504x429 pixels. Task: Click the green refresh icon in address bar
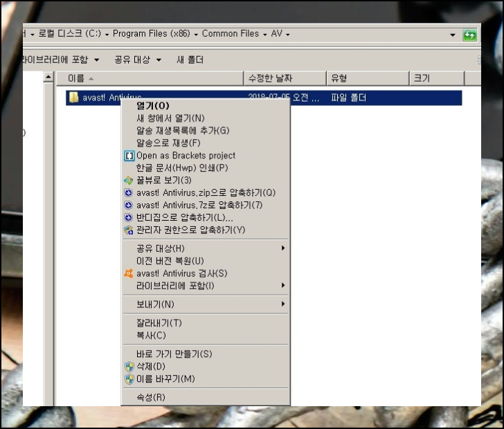tap(469, 35)
